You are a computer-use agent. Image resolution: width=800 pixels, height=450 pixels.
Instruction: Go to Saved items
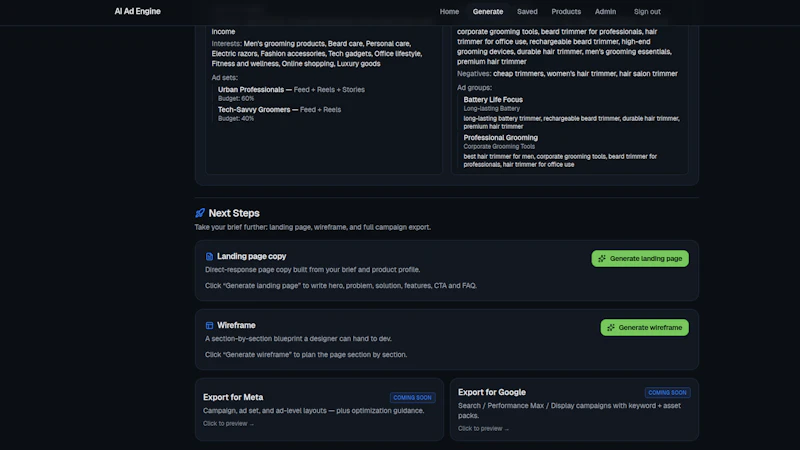coord(527,12)
